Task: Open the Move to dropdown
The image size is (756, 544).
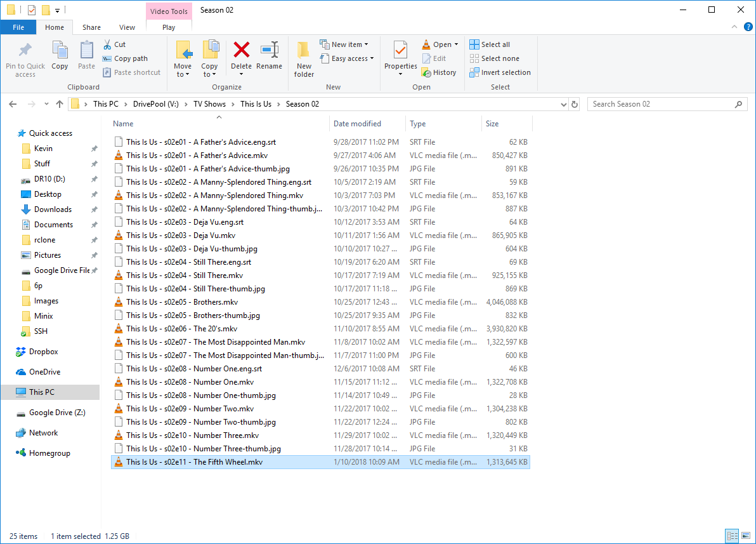Action: [183, 57]
